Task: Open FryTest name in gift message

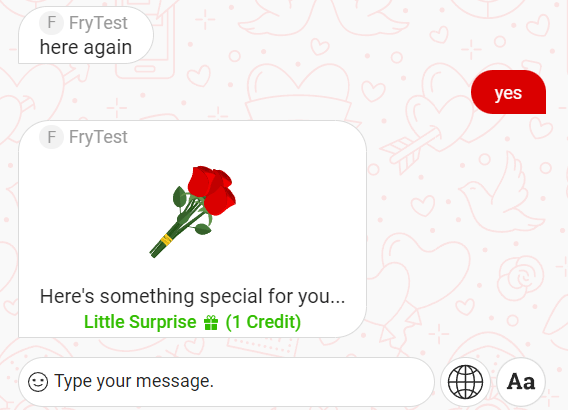Action: tap(98, 137)
